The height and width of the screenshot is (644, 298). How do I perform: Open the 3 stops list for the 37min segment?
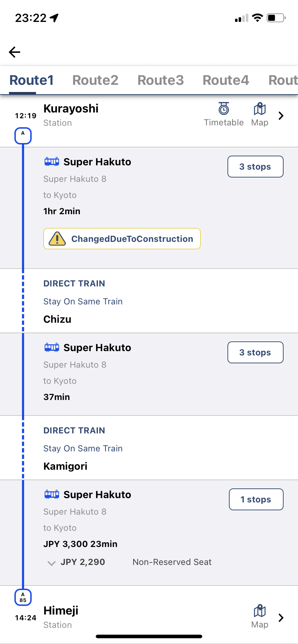(x=255, y=352)
